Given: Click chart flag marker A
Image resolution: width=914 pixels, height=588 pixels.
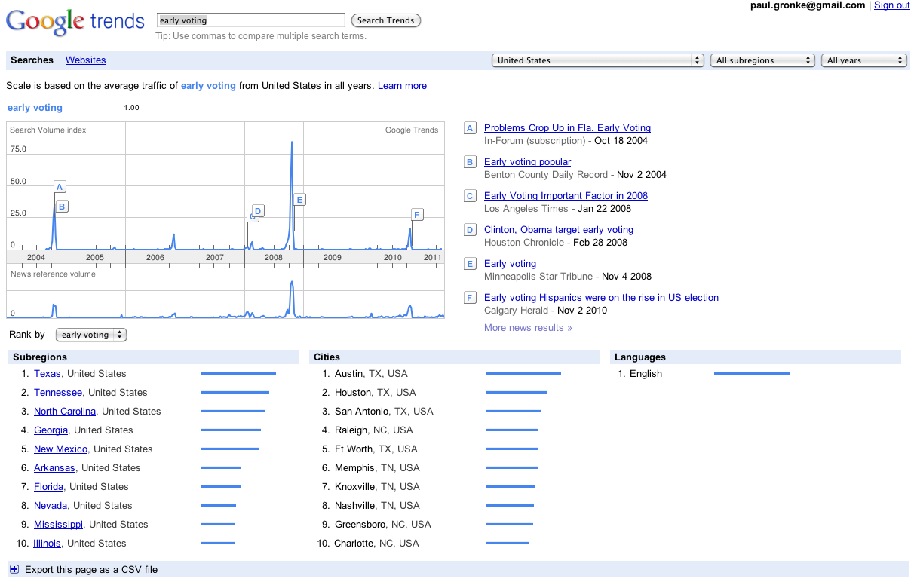Looking at the screenshot, I should 60,187.
